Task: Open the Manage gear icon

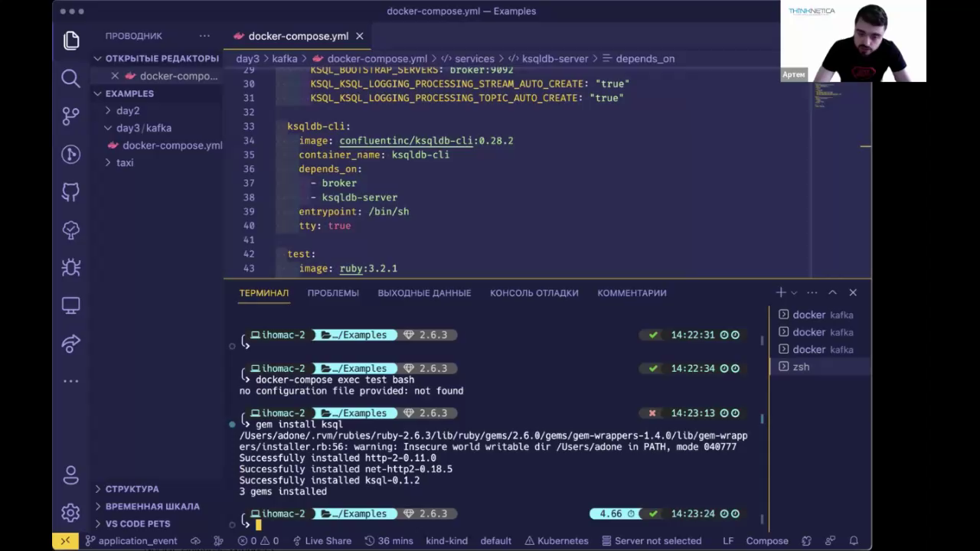Action: coord(70,512)
